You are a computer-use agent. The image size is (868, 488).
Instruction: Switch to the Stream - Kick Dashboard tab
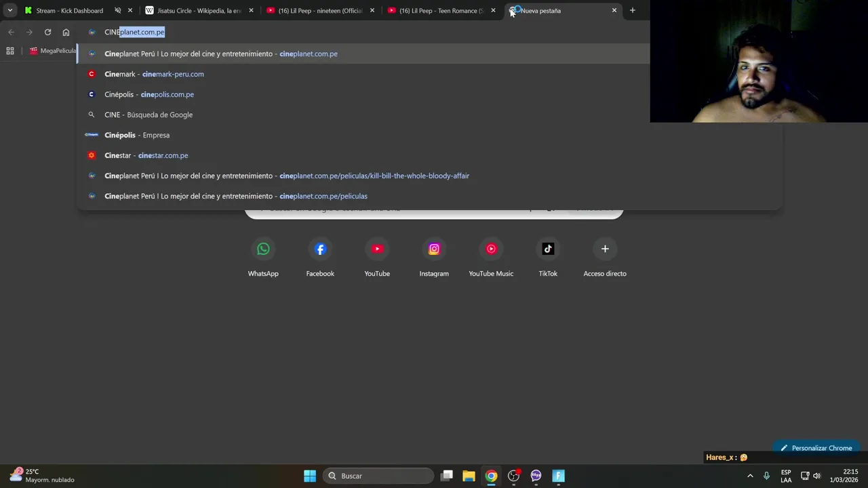click(69, 10)
